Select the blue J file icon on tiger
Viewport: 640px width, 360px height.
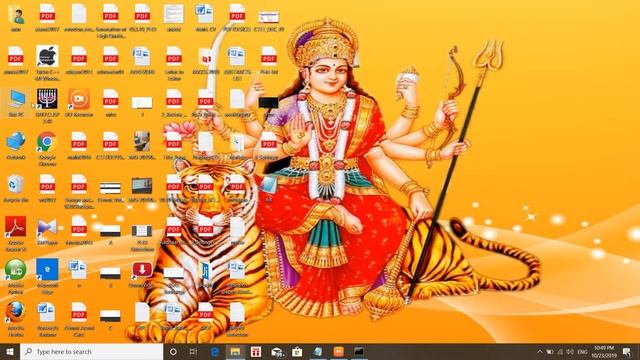pyautogui.click(x=205, y=270)
